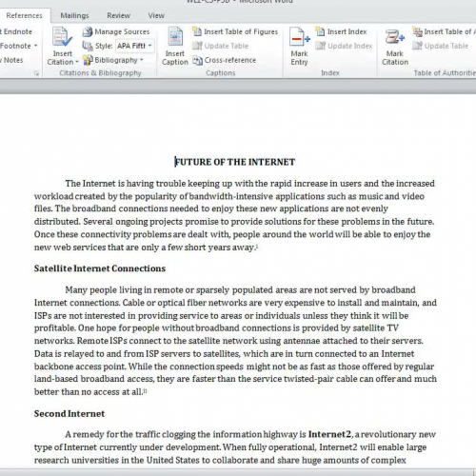Click the Insert Endnote button
The image size is (476, 476).
click(x=16, y=31)
